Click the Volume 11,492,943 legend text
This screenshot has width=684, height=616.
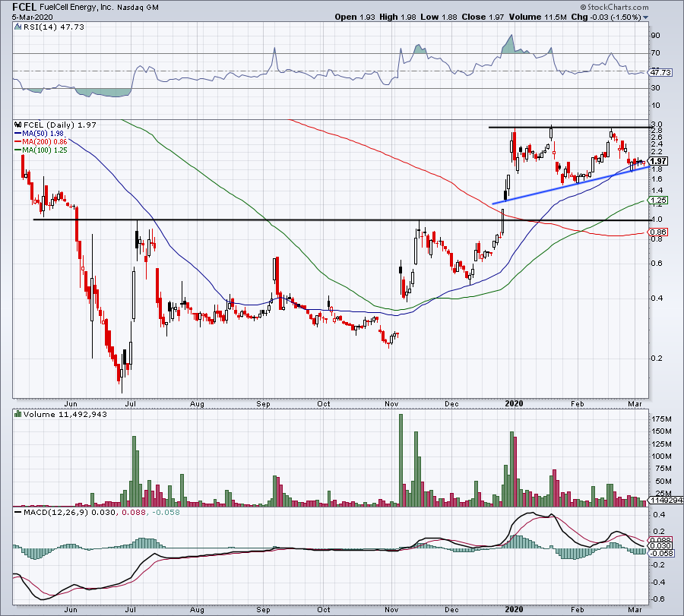tap(65, 414)
